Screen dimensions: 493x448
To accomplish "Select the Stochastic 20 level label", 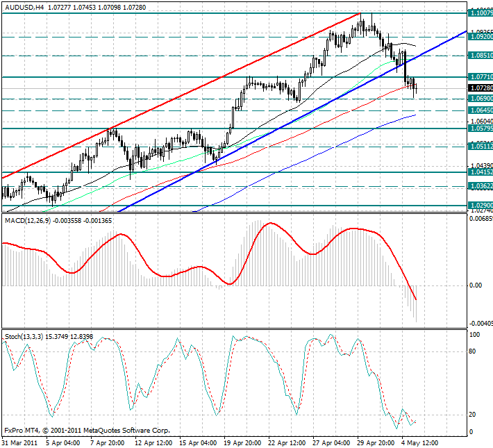I will [472, 415].
